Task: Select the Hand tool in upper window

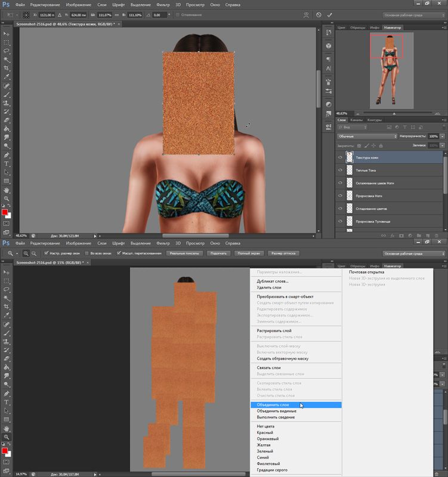Action: (x=6, y=190)
